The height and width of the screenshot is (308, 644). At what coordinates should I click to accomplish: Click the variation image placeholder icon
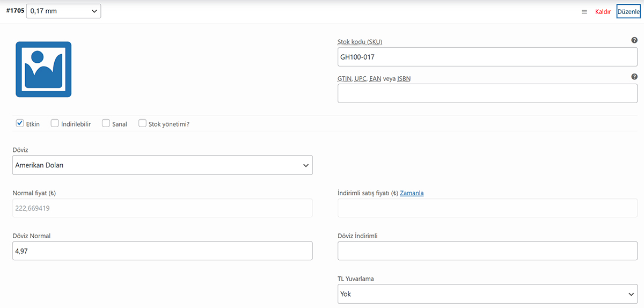pos(43,69)
